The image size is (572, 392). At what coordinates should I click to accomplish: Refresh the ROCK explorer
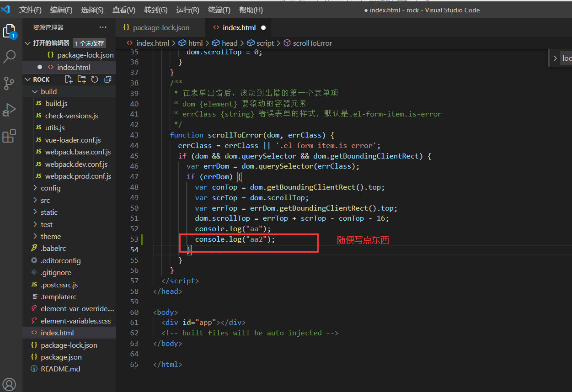tap(95, 79)
